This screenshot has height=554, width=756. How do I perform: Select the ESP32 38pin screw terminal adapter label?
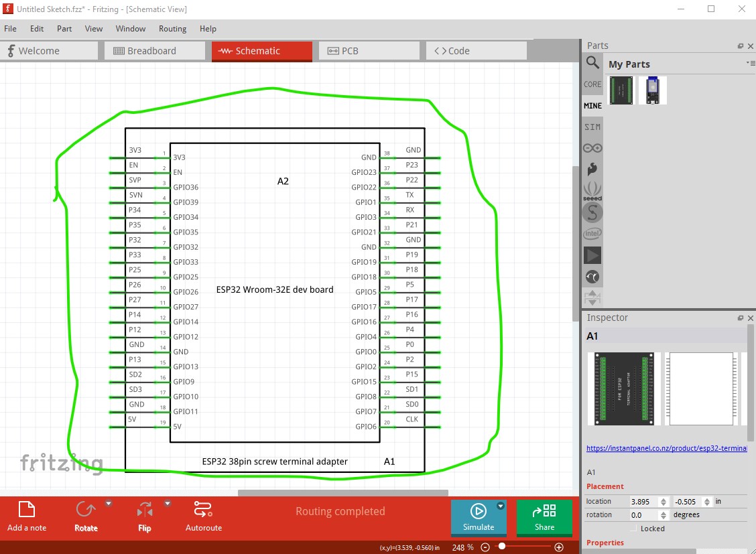275,462
